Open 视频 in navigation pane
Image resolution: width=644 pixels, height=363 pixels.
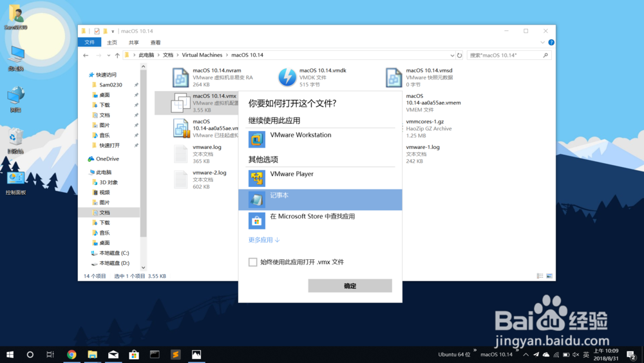pos(104,192)
